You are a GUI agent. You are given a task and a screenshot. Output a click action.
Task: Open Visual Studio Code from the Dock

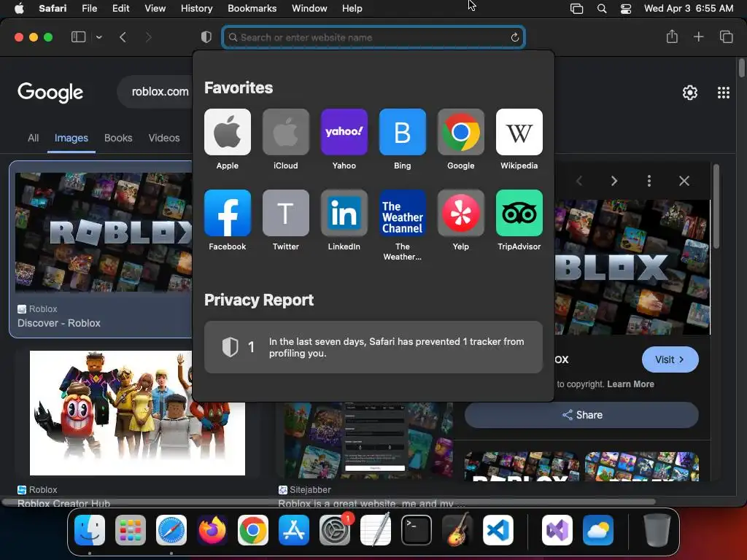(498, 530)
